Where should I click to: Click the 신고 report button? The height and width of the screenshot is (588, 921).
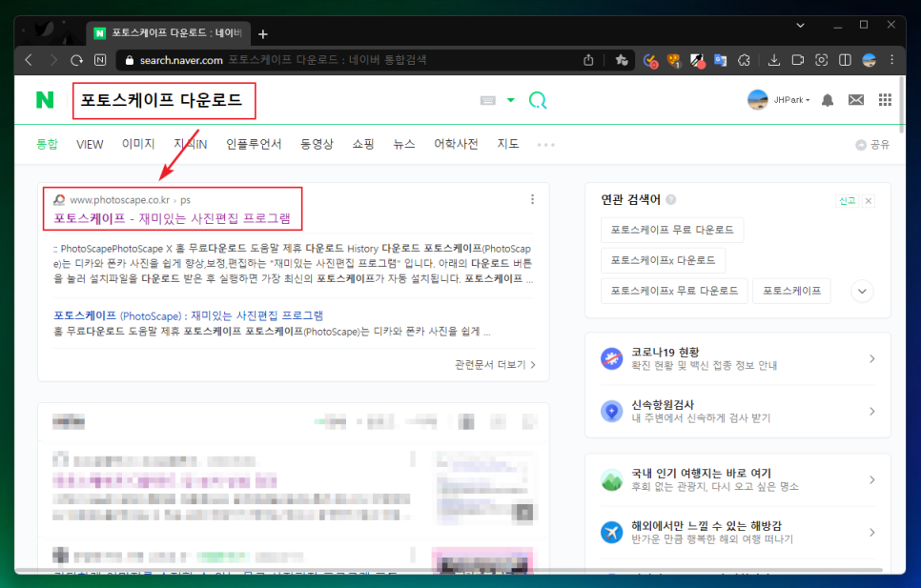[847, 201]
